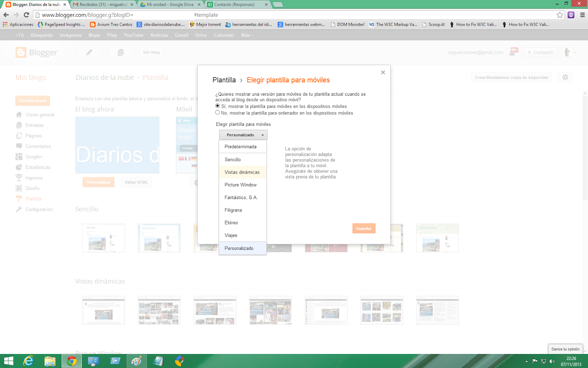Screen dimensions: 588x368
Task: Click the Guardar button
Action: [x=364, y=229]
